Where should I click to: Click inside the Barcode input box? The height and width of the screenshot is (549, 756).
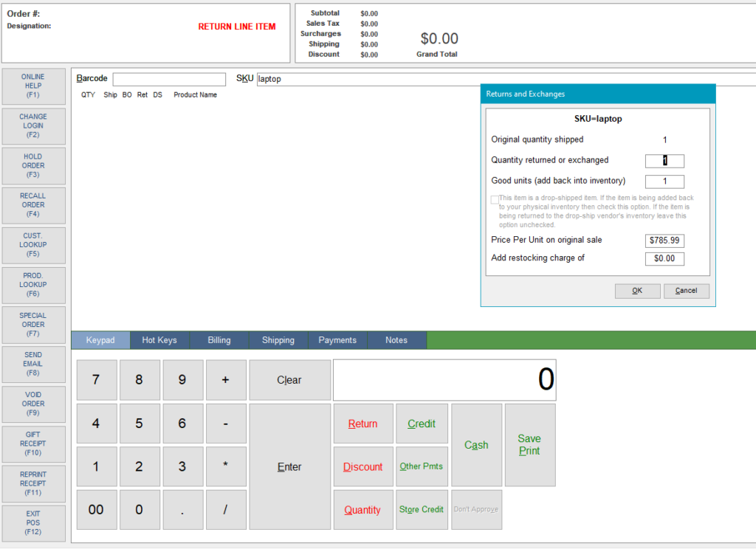click(169, 78)
